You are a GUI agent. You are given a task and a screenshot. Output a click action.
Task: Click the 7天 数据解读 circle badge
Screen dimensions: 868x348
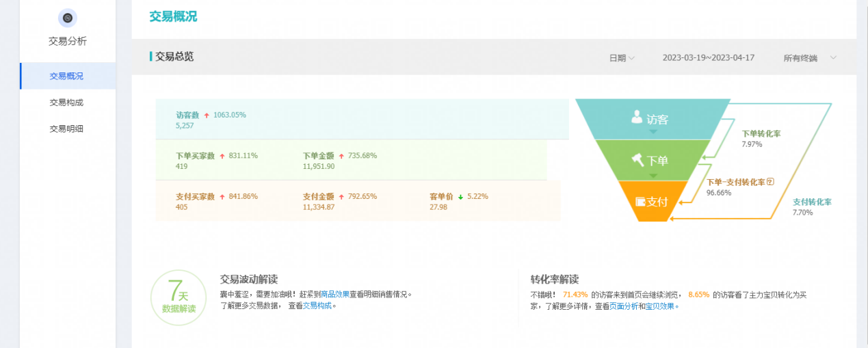point(178,298)
